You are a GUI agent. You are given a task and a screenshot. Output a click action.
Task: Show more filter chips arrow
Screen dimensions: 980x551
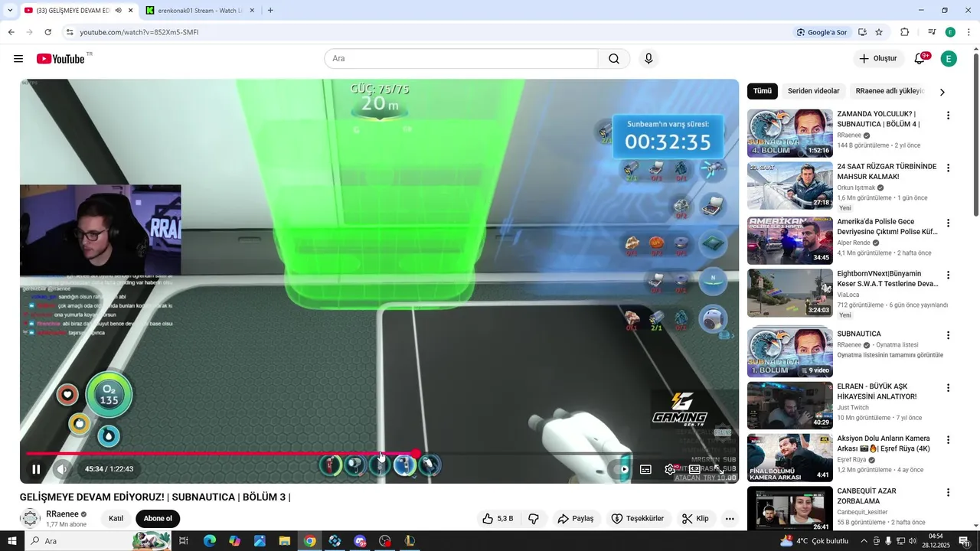coord(942,92)
